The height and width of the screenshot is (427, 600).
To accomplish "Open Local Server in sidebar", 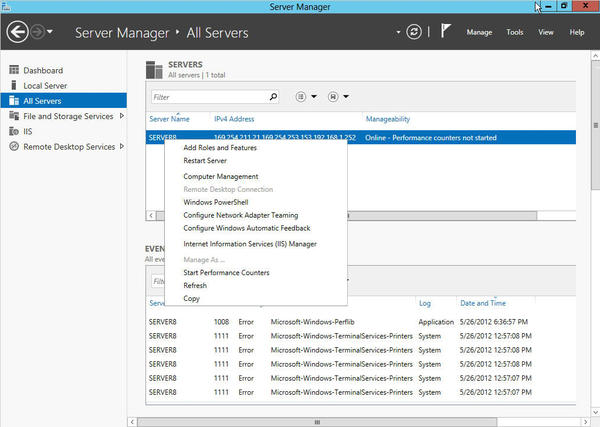I will [x=45, y=85].
